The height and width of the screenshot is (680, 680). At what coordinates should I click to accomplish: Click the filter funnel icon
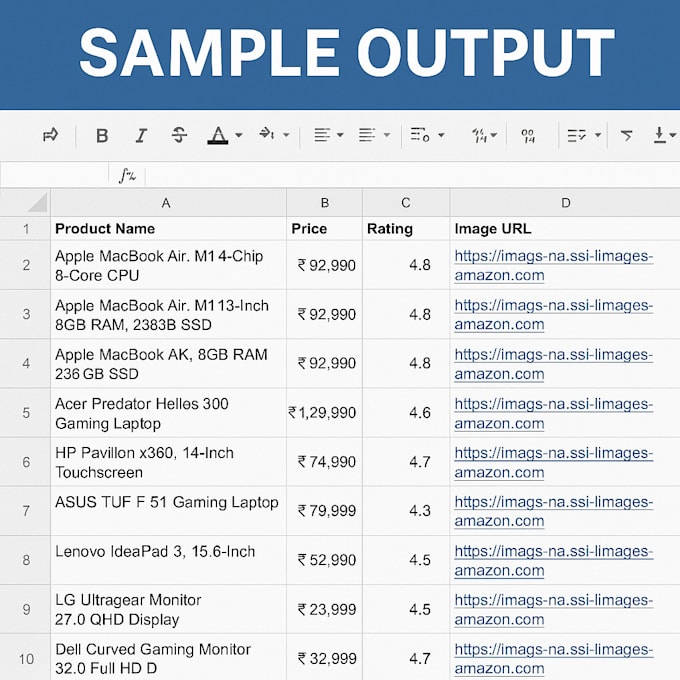click(x=626, y=136)
